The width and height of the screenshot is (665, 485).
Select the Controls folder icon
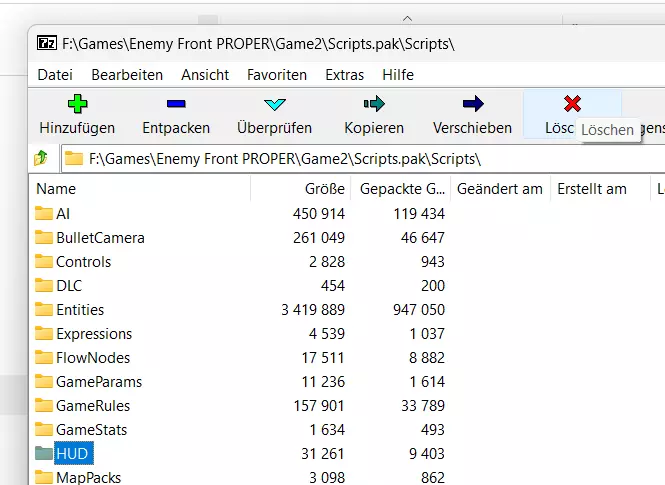coord(44,261)
